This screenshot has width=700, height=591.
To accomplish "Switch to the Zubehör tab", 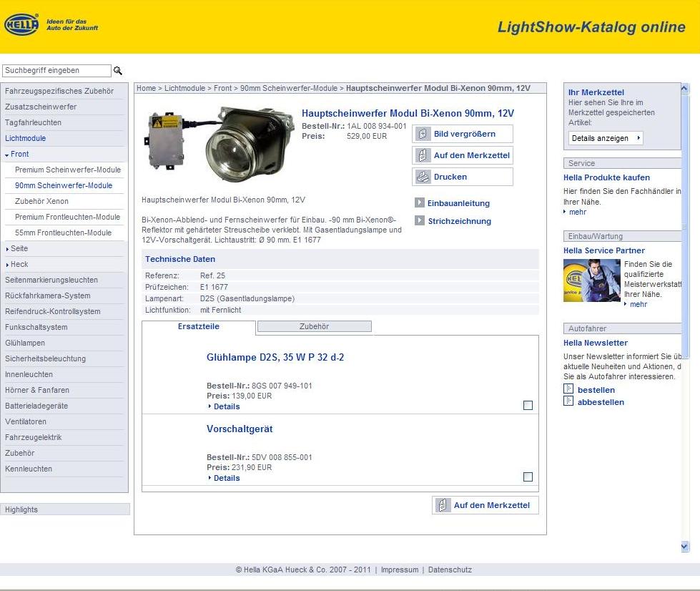I will coord(314,326).
